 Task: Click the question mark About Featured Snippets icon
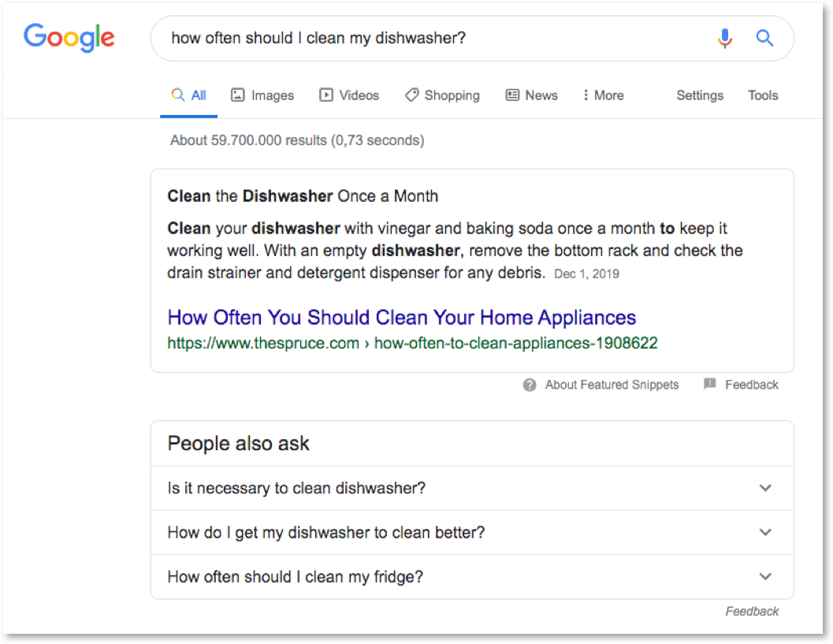point(529,385)
